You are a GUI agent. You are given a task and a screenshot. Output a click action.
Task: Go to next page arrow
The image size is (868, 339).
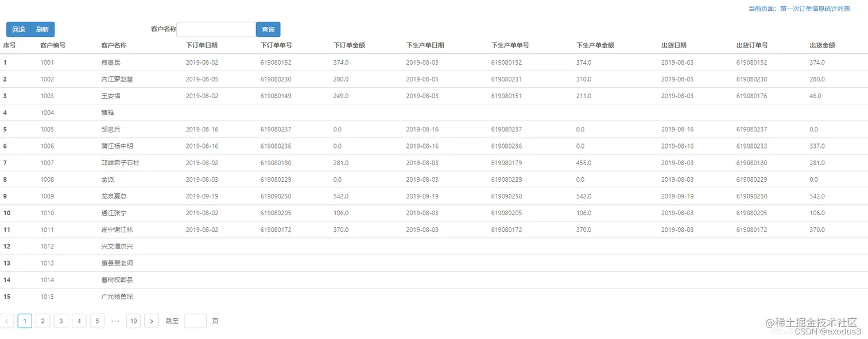[x=152, y=321]
